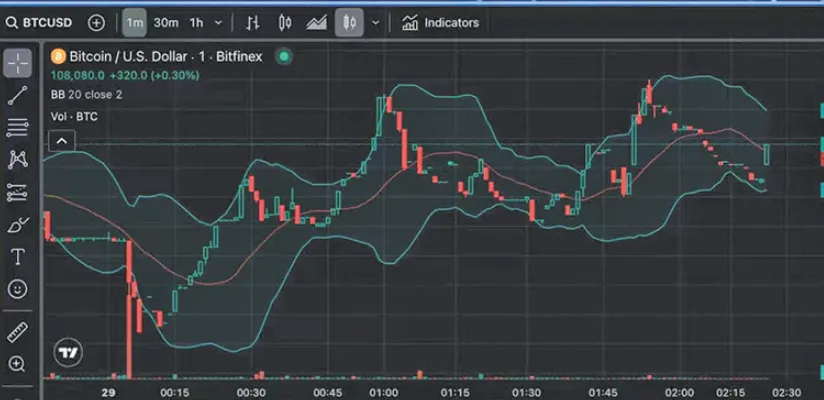Screen dimensions: 824x400
Task: Expand the timeframe interval dropdown
Action: [x=219, y=23]
